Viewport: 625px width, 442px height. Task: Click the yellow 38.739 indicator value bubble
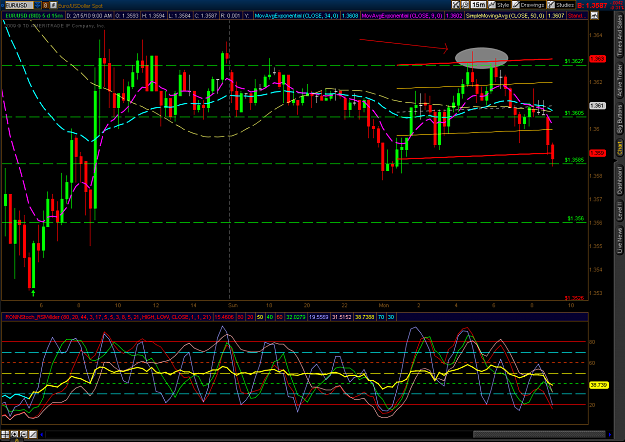tap(599, 385)
